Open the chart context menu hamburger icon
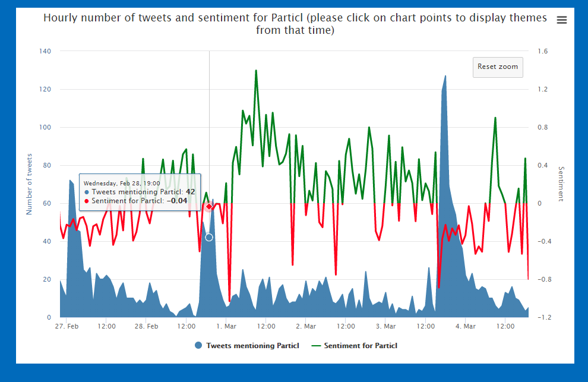 (561, 20)
